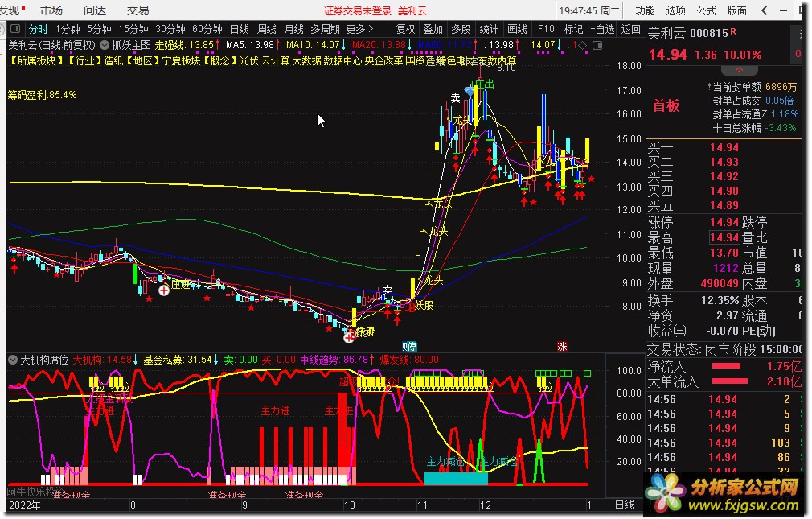This screenshot has width=812, height=519.
Task: Select the 5分钟 period
Action: pyautogui.click(x=99, y=29)
